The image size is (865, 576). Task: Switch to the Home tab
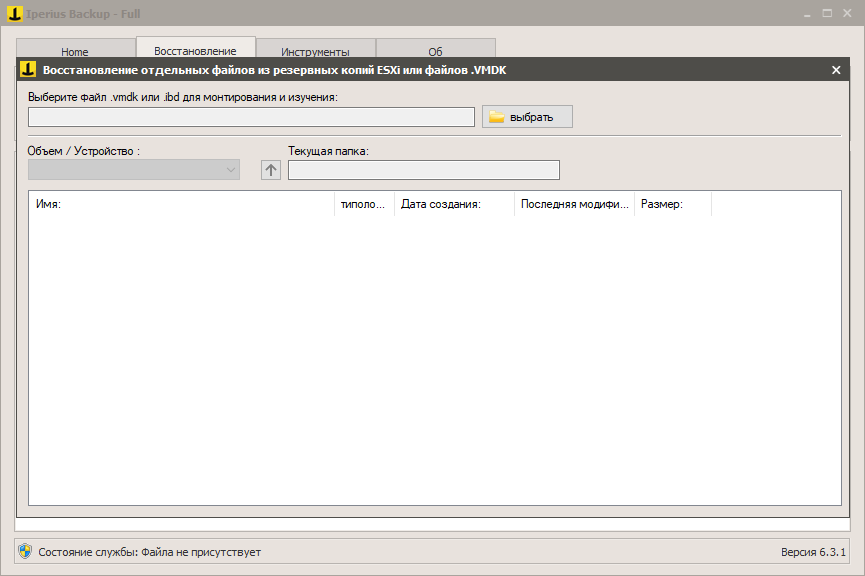tap(76, 49)
